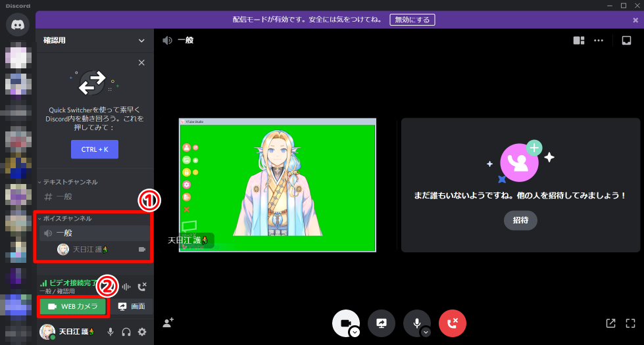Click the round screen share button

click(382, 323)
